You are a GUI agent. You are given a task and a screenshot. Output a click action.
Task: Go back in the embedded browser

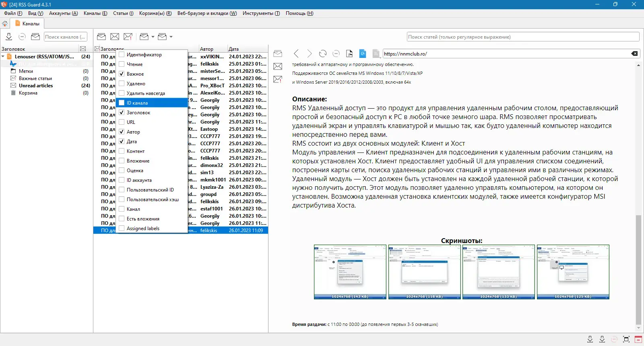click(296, 54)
